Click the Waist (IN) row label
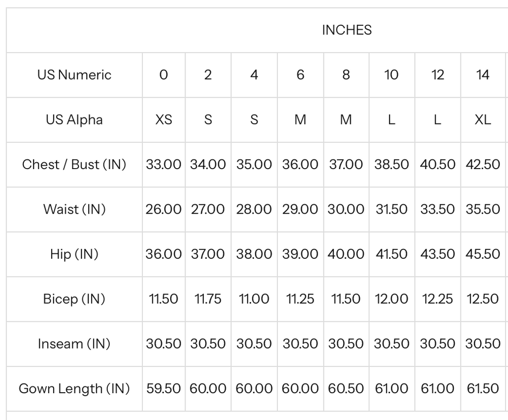Image resolution: width=508 pixels, height=420 pixels. pyautogui.click(x=74, y=209)
